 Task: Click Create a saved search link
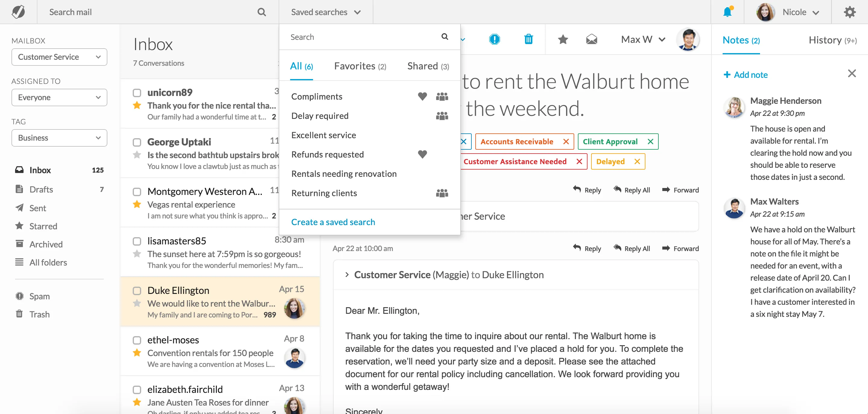[333, 222]
